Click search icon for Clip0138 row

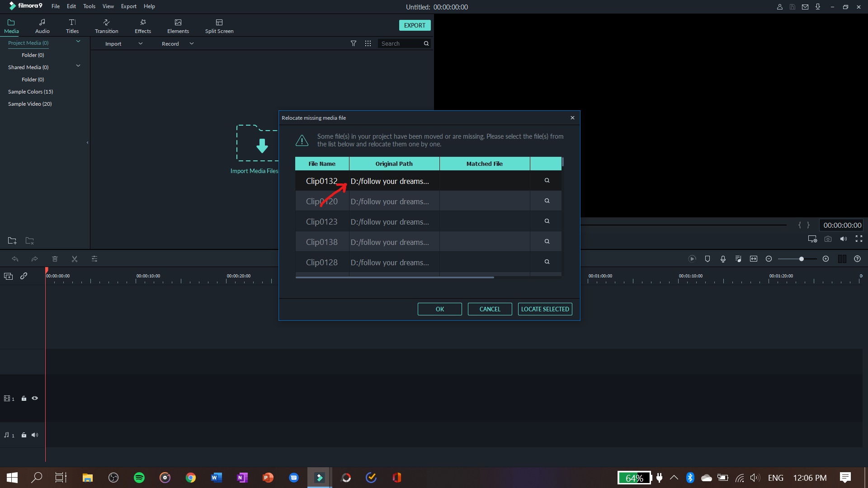[x=547, y=242]
